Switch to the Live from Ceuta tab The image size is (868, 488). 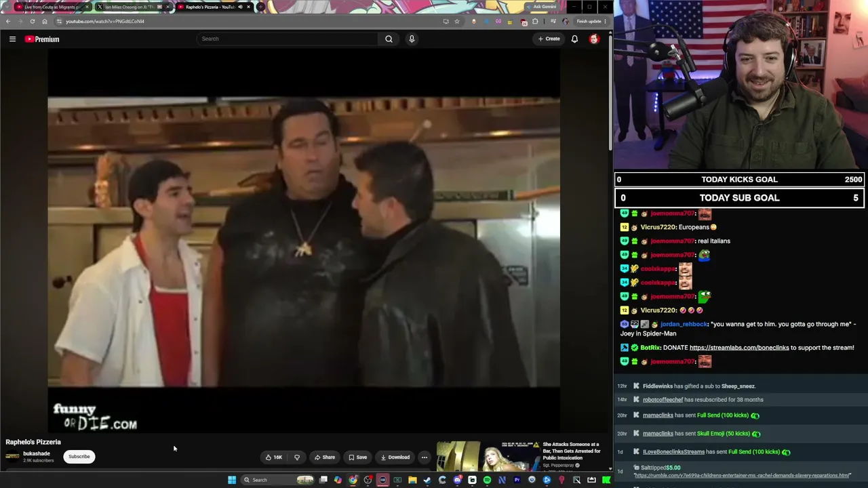coord(52,7)
